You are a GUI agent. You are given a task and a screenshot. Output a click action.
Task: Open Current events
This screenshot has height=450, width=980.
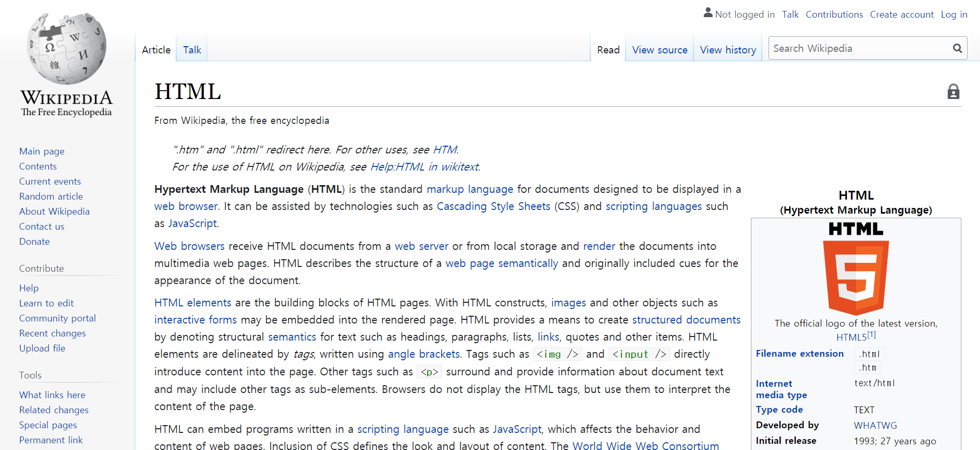click(50, 181)
